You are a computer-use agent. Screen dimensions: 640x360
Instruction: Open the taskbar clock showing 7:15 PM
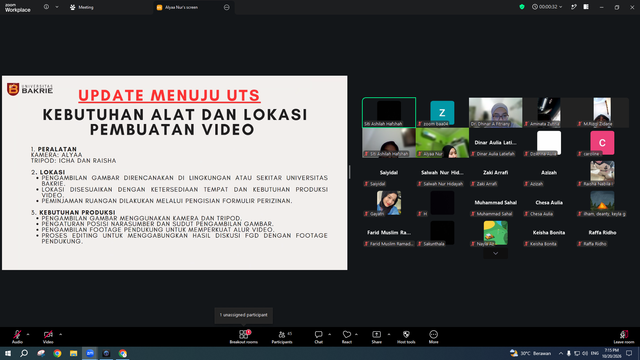[x=611, y=353]
